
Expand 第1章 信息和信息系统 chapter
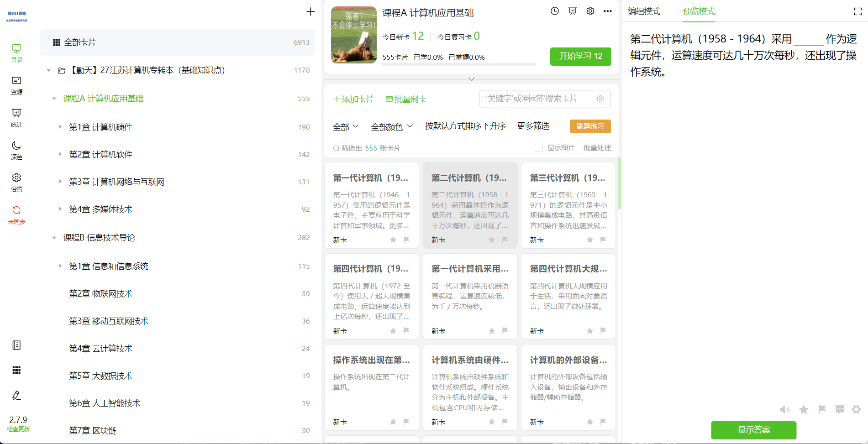60,266
